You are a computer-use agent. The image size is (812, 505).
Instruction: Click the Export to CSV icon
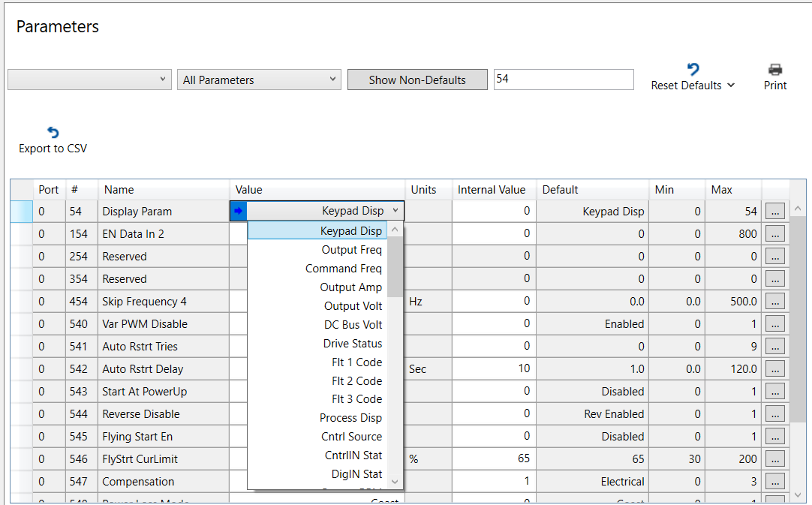[53, 133]
